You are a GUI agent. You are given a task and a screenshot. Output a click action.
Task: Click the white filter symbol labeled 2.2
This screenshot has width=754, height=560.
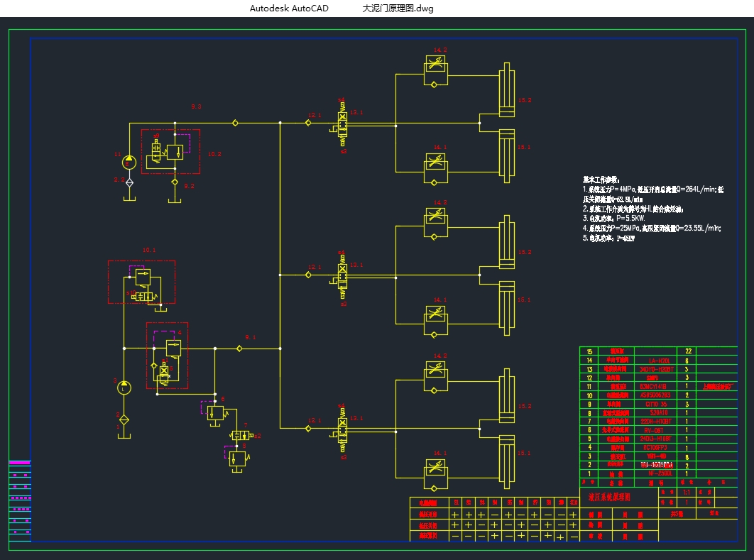pyautogui.click(x=129, y=182)
